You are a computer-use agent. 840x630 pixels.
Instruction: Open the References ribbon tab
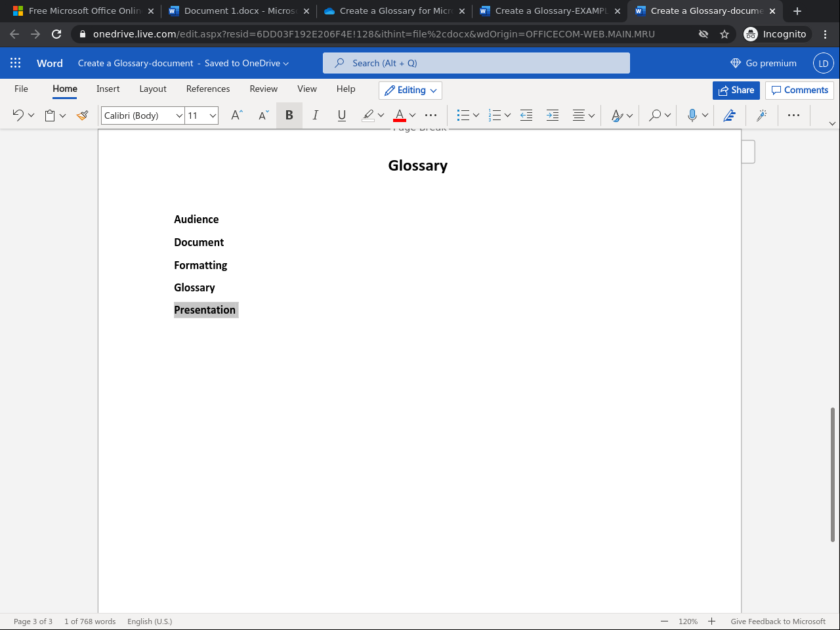point(208,89)
